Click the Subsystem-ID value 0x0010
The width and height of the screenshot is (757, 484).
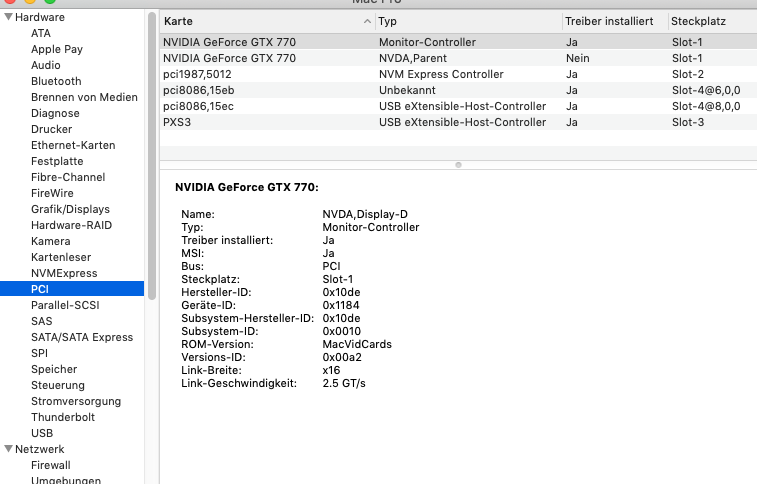(x=341, y=331)
